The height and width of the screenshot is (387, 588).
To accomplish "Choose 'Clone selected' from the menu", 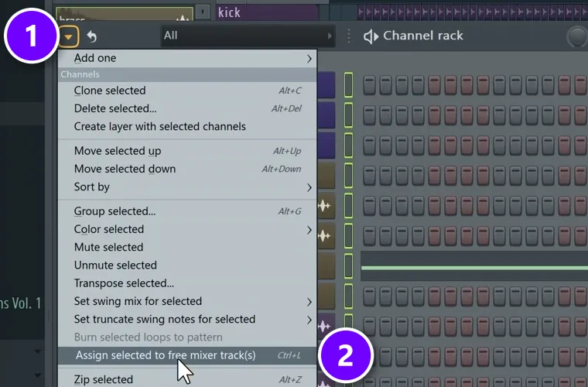I will coord(187,91).
